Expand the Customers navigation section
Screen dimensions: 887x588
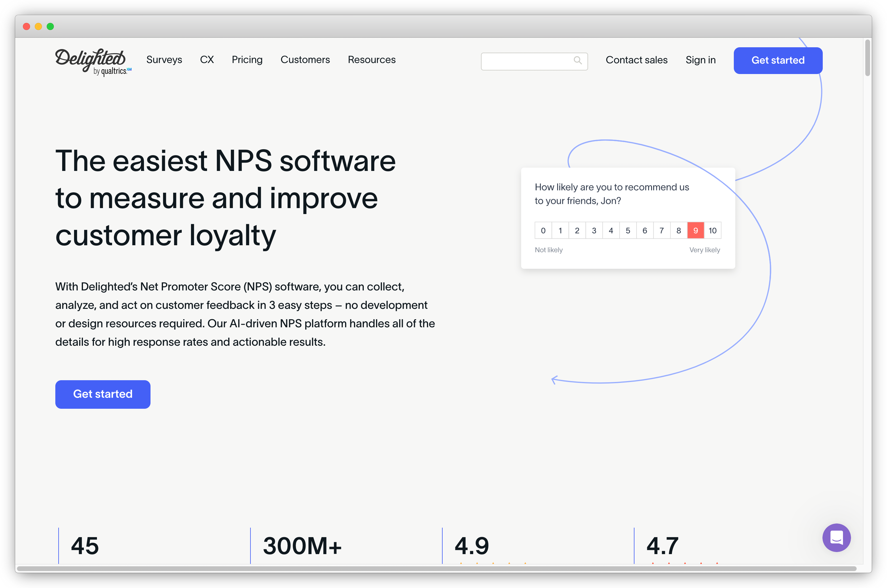tap(305, 59)
